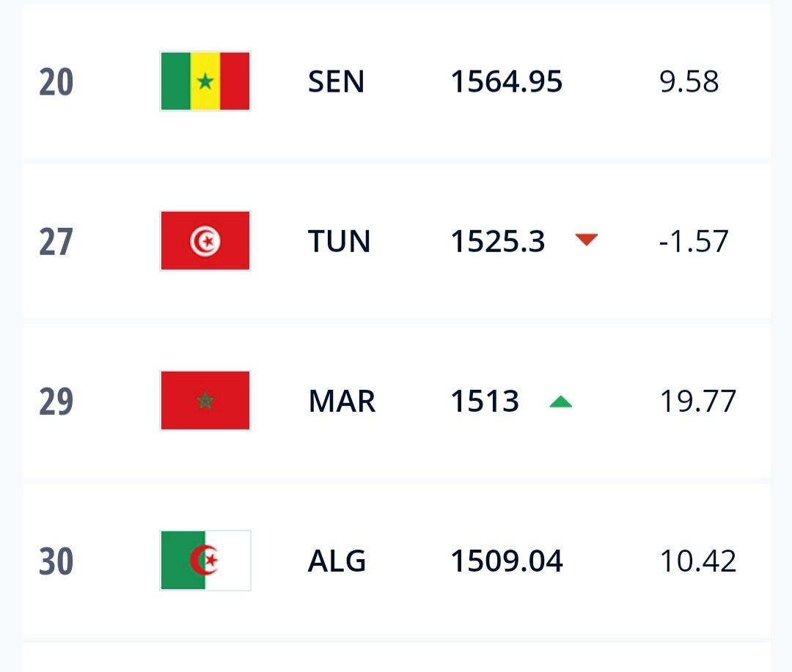
Task: Click the Tunisia flag icon
Action: pos(205,241)
